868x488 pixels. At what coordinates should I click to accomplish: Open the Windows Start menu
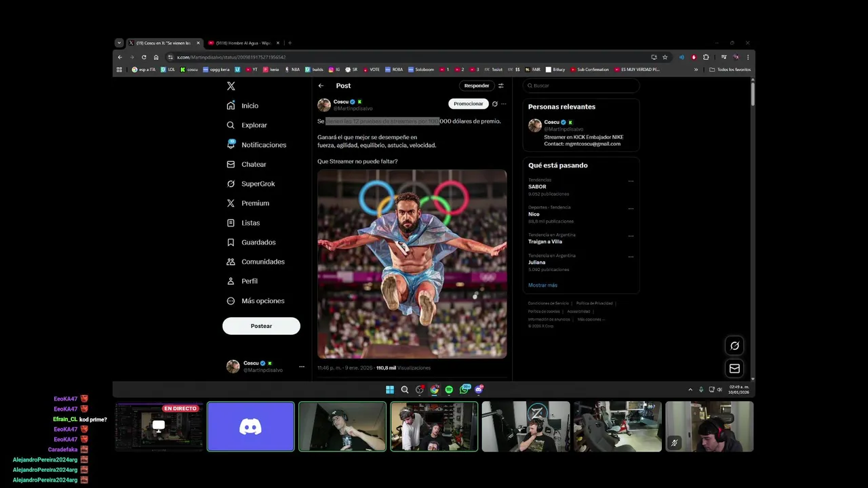pyautogui.click(x=390, y=390)
